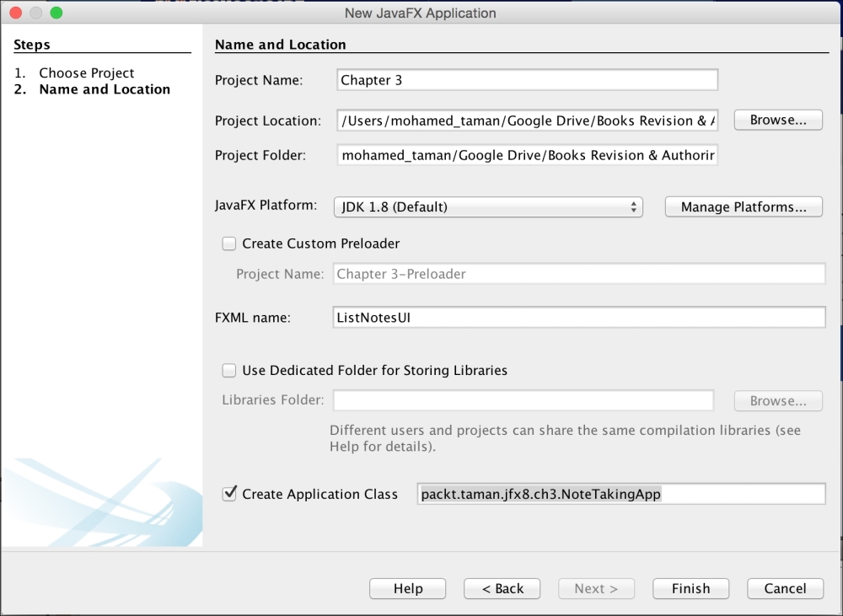This screenshot has height=616, width=843.
Task: Go back with the Back button
Action: [x=502, y=589]
